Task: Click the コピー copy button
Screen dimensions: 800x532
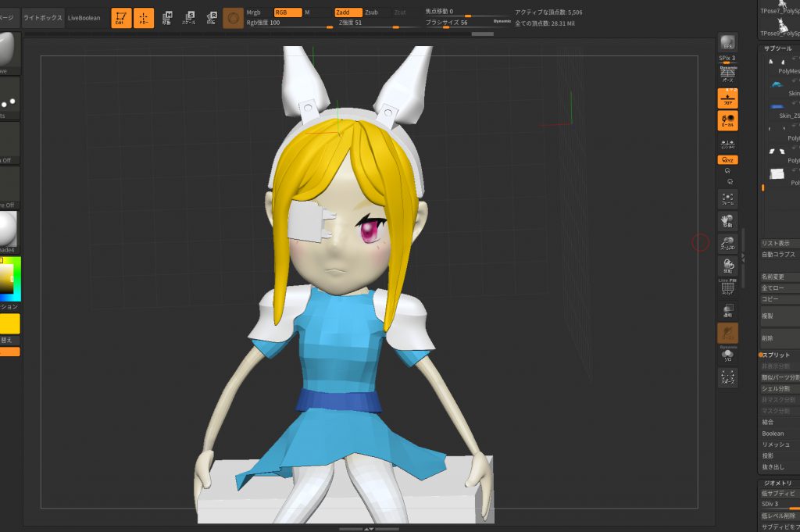Action: click(780, 299)
